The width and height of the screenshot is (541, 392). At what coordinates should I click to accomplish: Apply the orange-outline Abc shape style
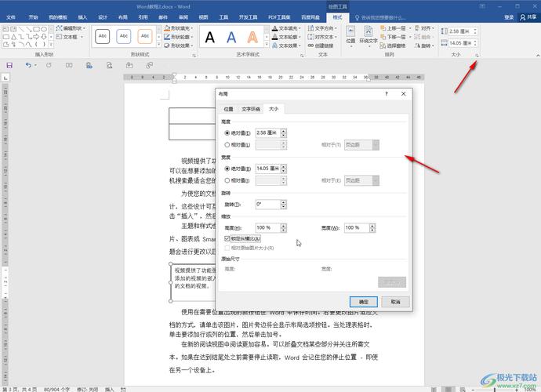click(144, 36)
